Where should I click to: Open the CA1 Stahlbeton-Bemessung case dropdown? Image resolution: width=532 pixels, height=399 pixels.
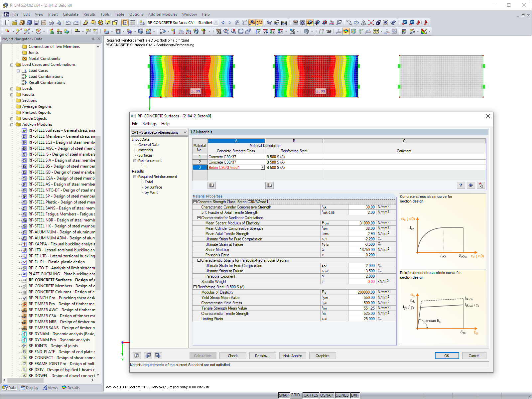(186, 132)
